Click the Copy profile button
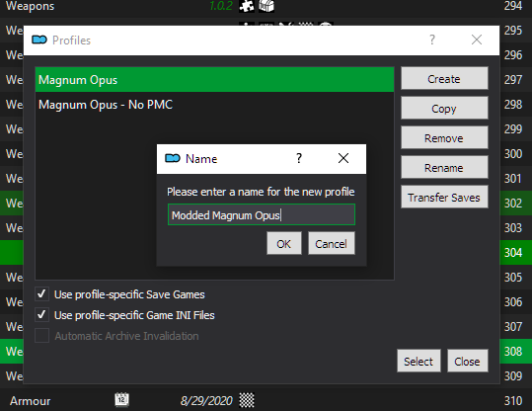The image size is (532, 411). pyautogui.click(x=444, y=108)
